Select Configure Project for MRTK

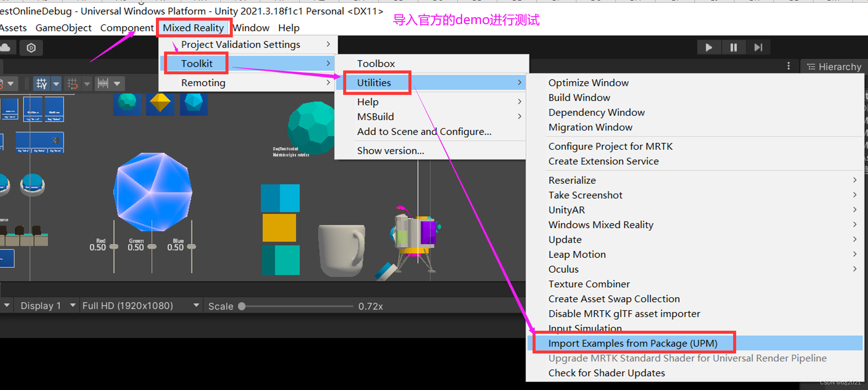[695, 146]
